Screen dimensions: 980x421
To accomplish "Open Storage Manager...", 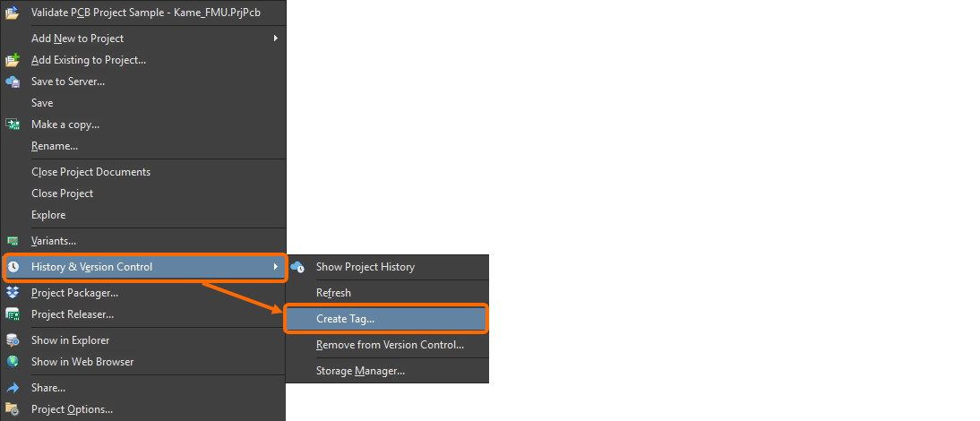I will pyautogui.click(x=387, y=371).
